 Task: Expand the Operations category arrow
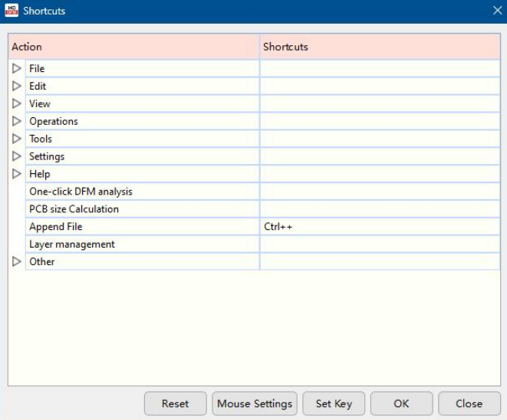click(x=17, y=121)
